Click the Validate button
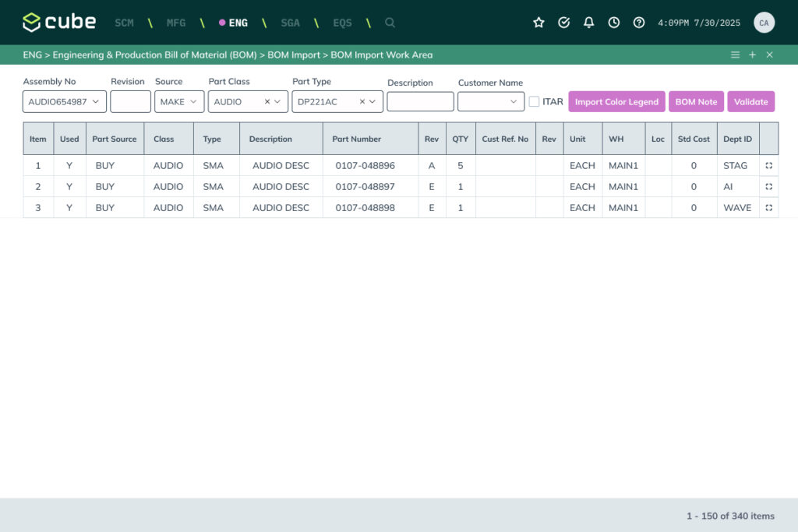The height and width of the screenshot is (532, 798). 750,102
